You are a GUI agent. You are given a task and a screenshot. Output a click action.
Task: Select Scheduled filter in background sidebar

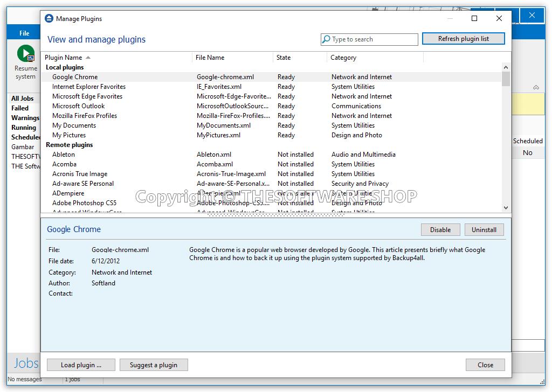26,137
